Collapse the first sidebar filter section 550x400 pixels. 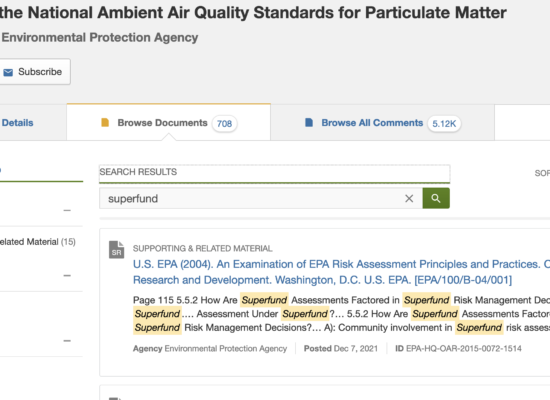pos(67,211)
